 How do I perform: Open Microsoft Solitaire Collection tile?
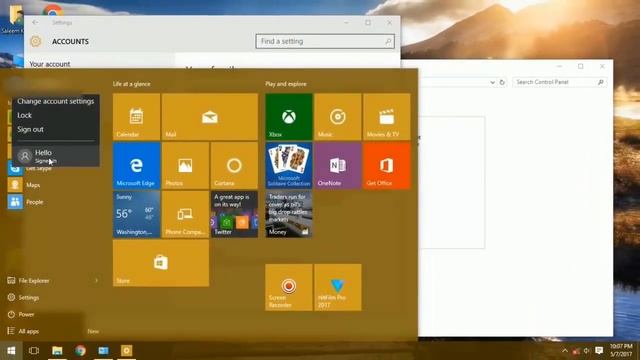(289, 165)
